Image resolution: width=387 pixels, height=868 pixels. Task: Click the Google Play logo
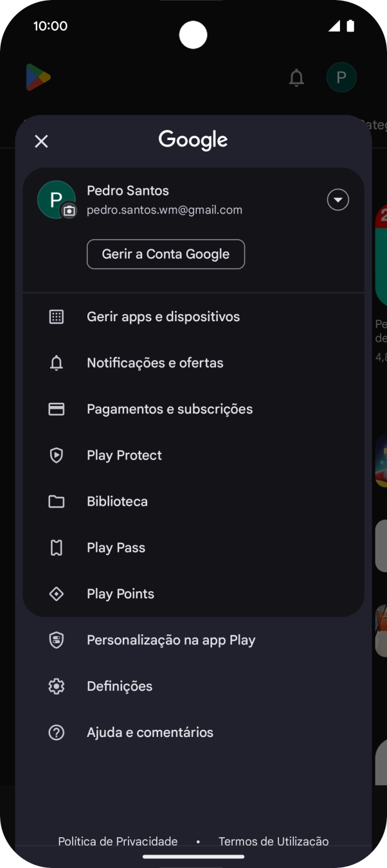click(37, 77)
